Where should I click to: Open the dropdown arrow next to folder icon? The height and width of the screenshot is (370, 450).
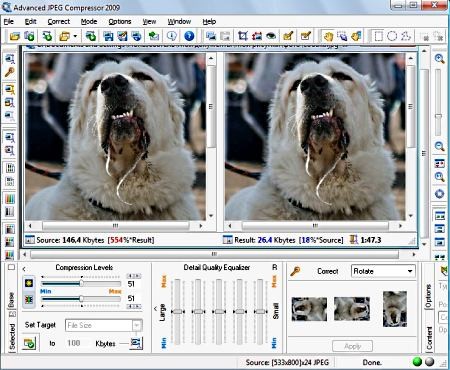75,36
